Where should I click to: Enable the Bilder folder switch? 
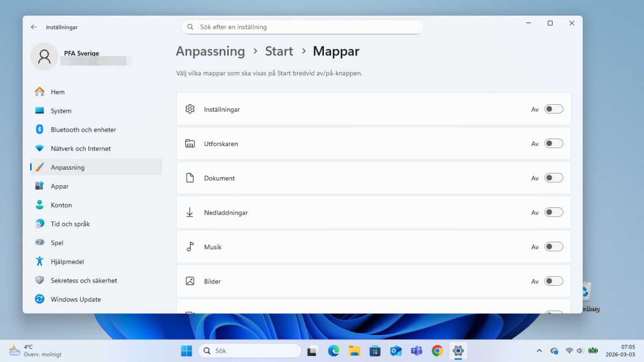554,281
